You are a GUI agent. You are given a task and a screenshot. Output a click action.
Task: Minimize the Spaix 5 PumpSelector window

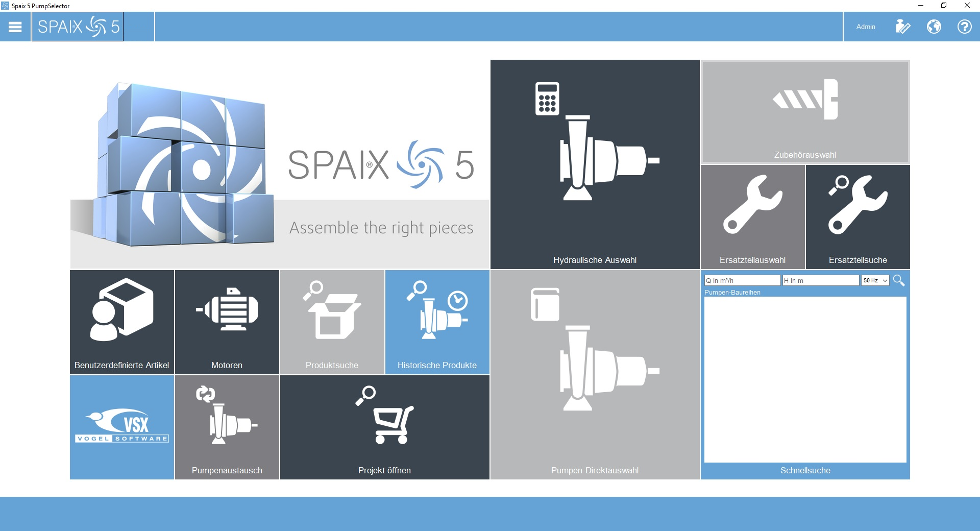921,6
